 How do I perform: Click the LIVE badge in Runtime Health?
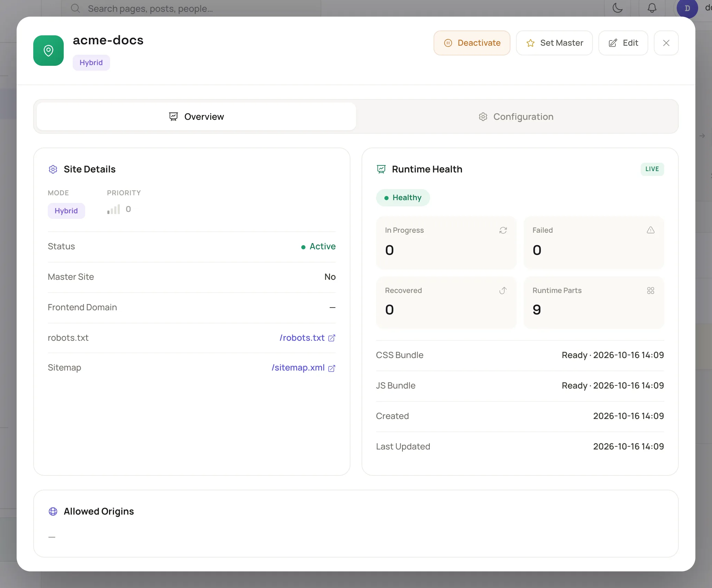[x=652, y=169]
